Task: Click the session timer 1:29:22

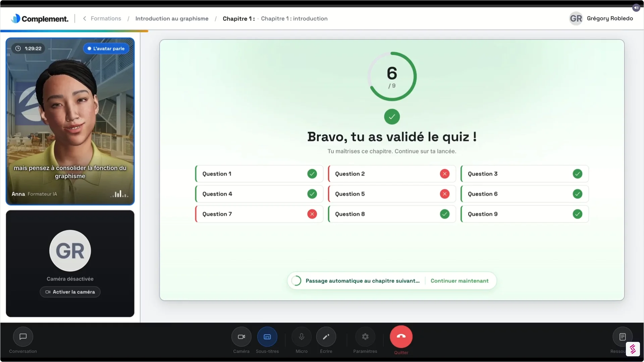Action: click(29, 49)
